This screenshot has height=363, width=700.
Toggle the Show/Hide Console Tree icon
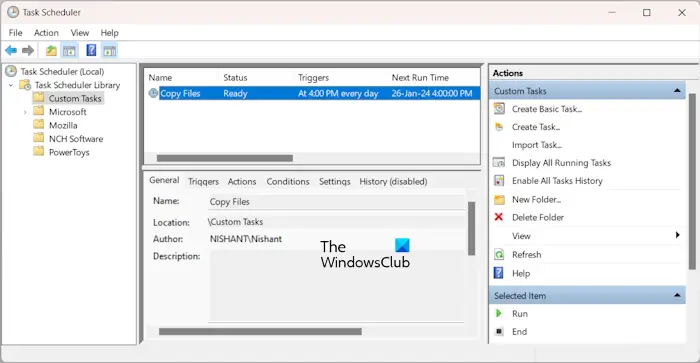69,50
